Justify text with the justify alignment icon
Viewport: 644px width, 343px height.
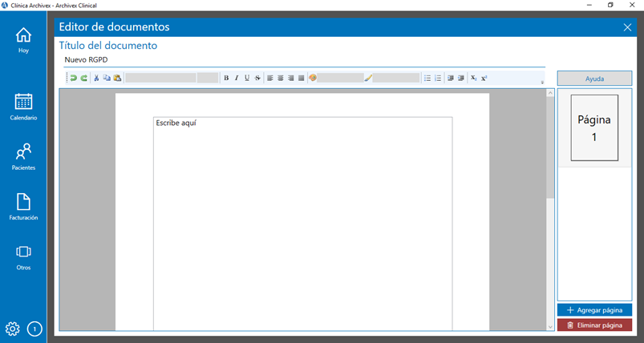point(302,78)
